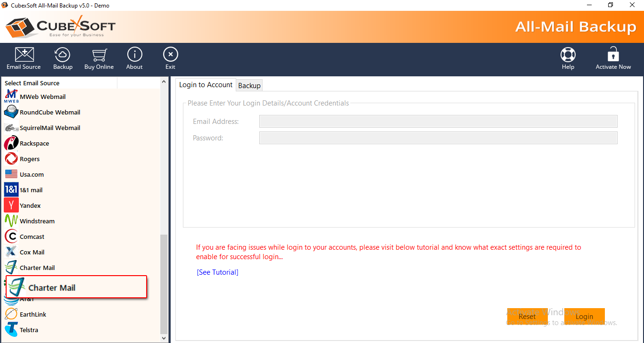Choose Comcast email source
644x343 pixels.
[x=32, y=237]
